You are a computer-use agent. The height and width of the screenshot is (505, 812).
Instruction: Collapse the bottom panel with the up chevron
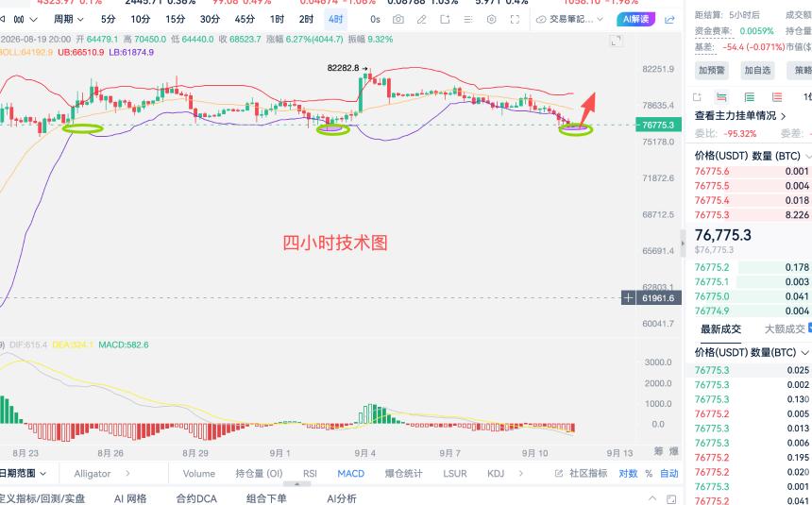652,498
